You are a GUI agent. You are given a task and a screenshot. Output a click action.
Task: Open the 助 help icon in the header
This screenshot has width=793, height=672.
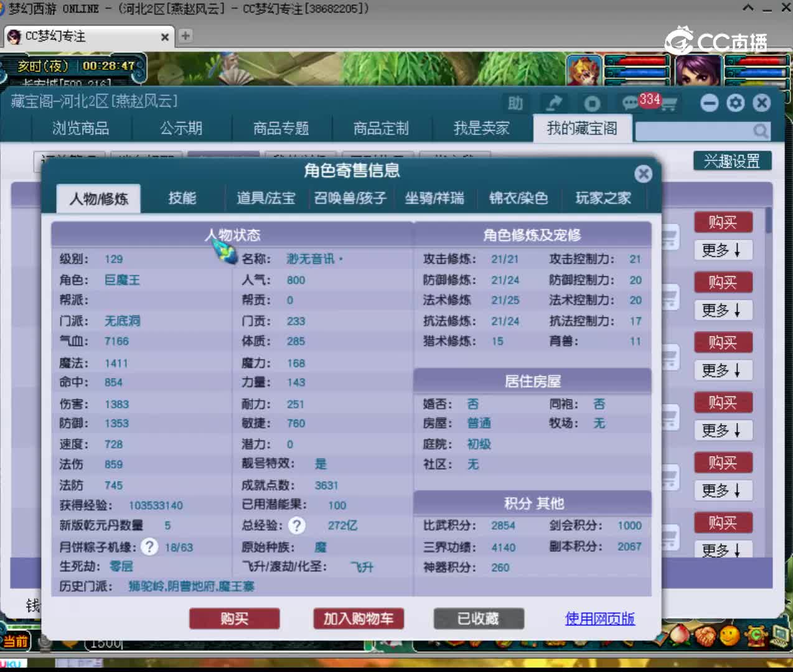coord(515,103)
